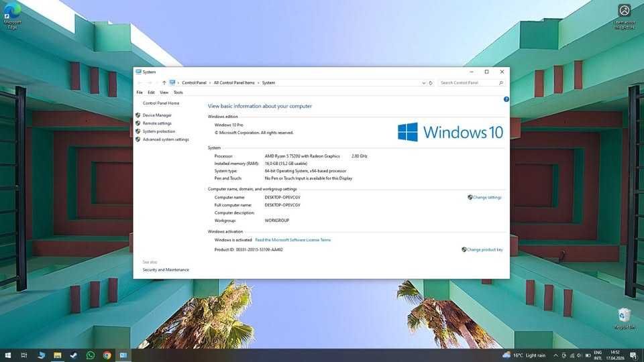644x362 pixels.
Task: Click the Windows 10 Pro edition text
Action: pyautogui.click(x=229, y=125)
